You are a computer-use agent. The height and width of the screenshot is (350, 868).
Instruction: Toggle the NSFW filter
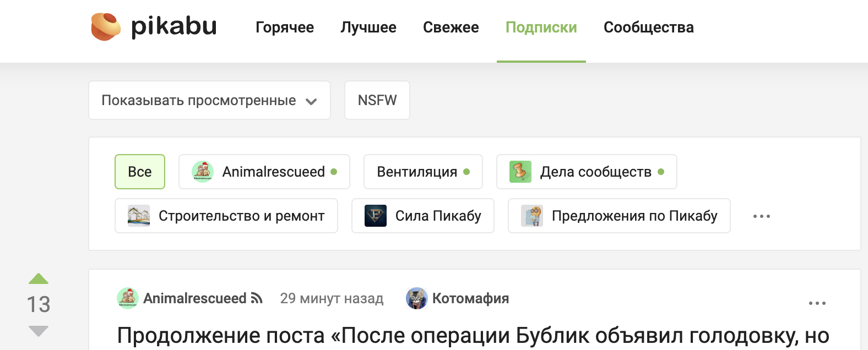[377, 100]
